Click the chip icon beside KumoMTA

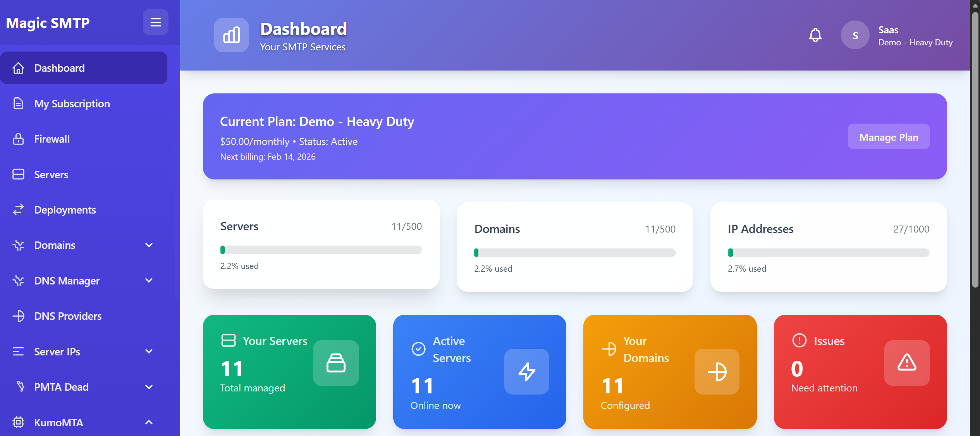pyautogui.click(x=18, y=422)
